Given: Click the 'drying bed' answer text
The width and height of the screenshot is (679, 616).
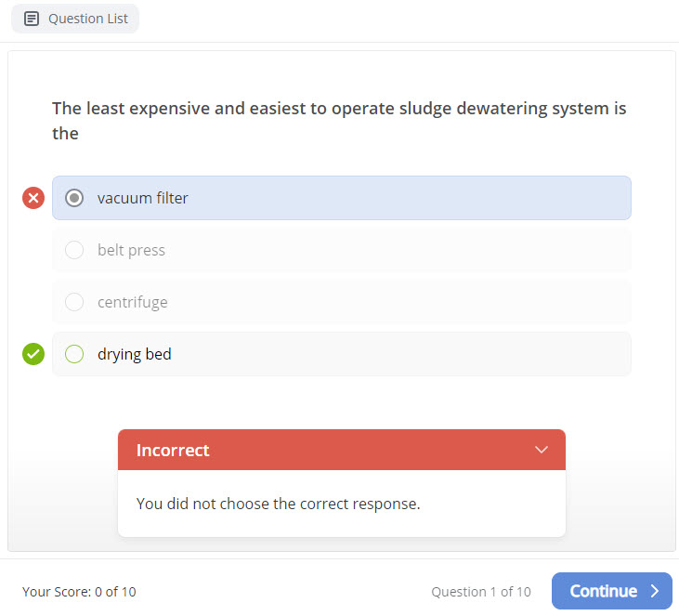Looking at the screenshot, I should coord(135,354).
